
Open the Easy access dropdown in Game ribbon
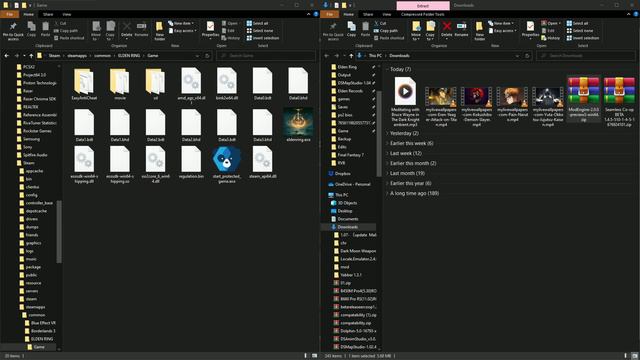tap(182, 31)
